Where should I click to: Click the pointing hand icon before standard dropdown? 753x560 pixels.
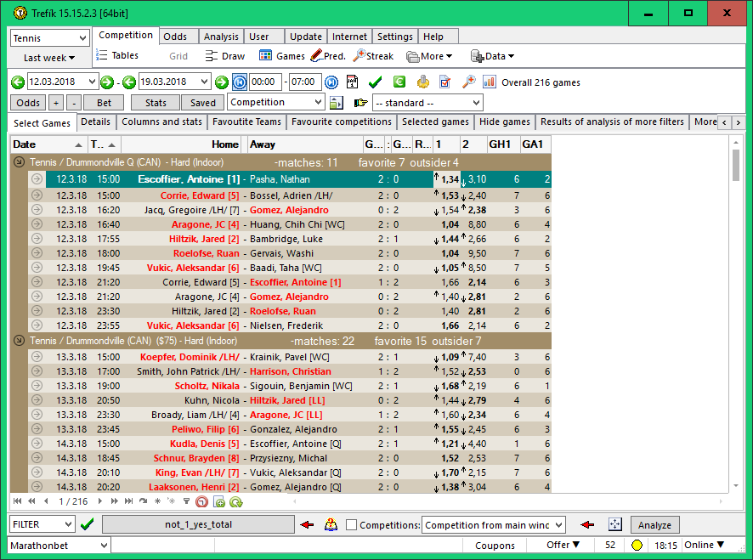[x=360, y=103]
